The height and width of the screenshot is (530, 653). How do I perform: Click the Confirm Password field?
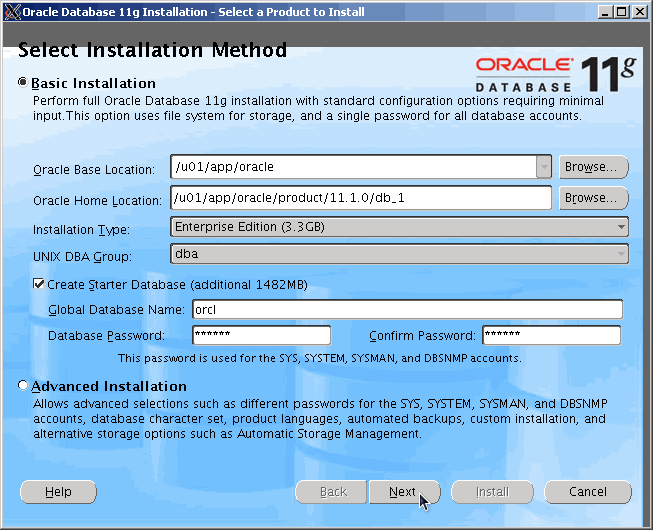click(550, 335)
